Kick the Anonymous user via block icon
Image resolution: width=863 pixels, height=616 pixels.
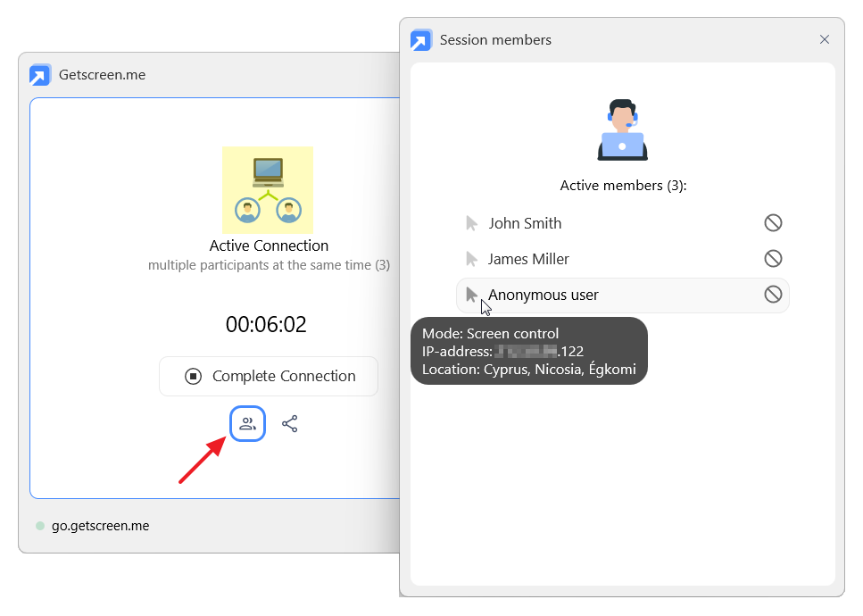(773, 295)
